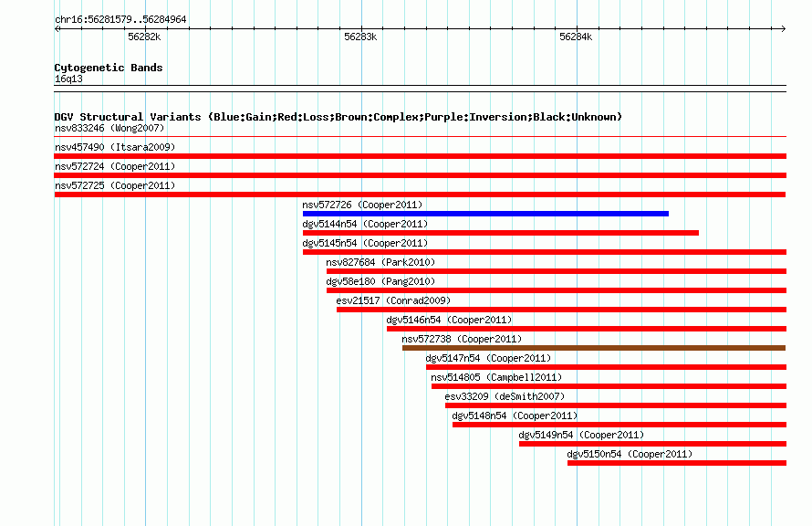Click the 56284k ruler label
812x526 pixels.
point(576,37)
